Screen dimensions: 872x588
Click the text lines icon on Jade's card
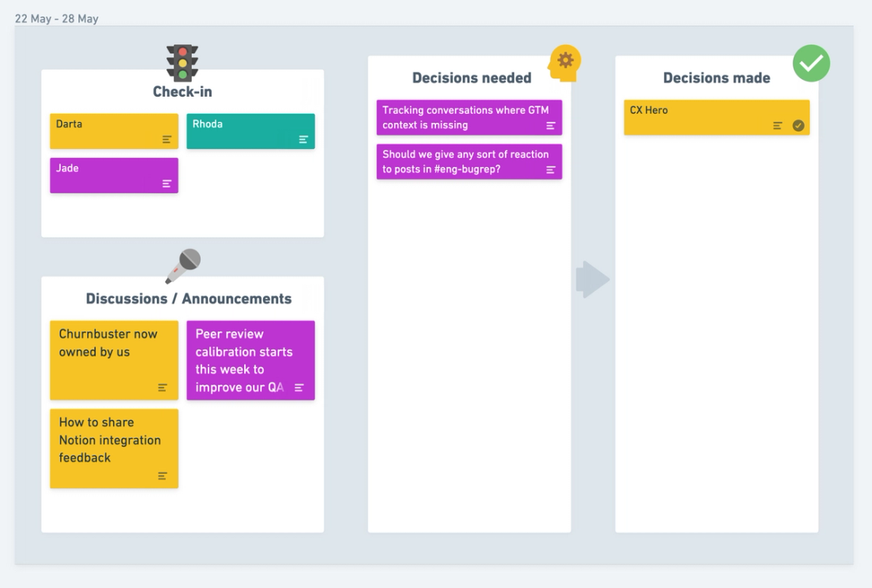pos(167,185)
